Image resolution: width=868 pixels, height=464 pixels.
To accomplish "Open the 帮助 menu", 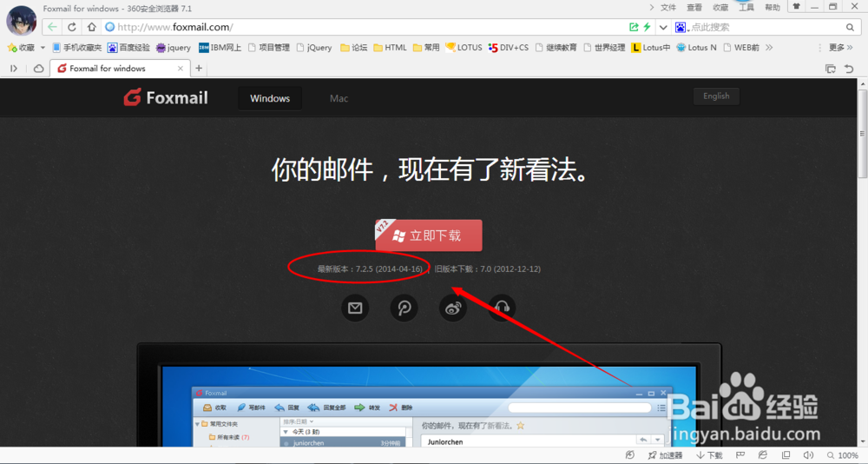I will [x=773, y=7].
